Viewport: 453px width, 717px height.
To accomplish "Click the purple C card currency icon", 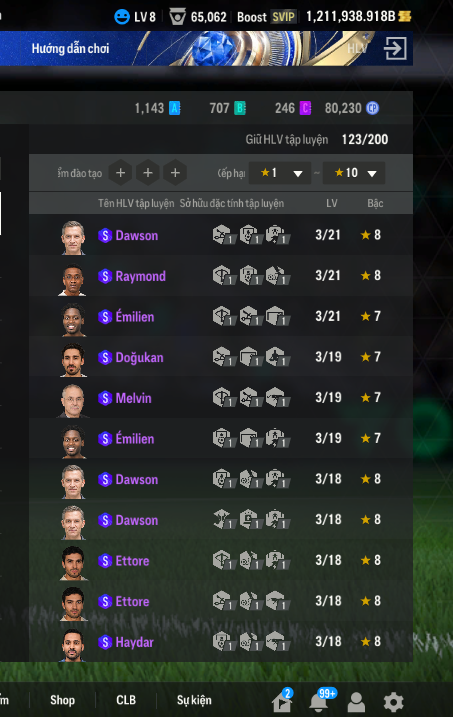I will pos(305,108).
